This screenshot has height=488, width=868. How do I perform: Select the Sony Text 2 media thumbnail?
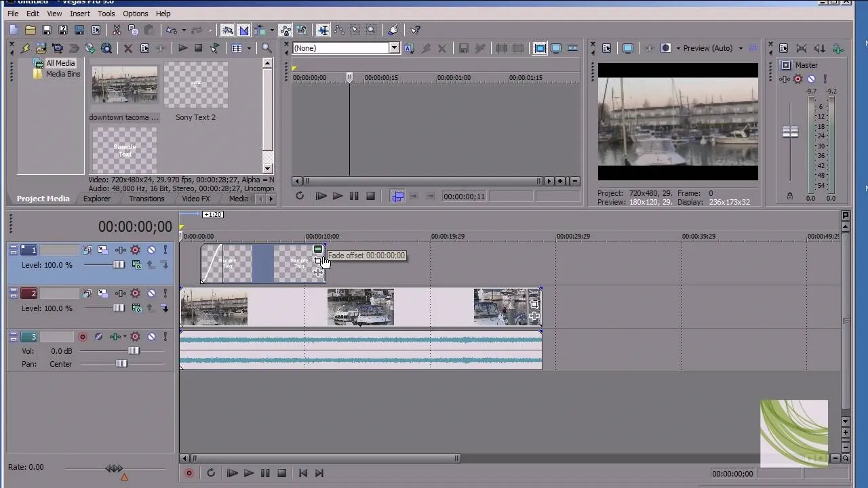pyautogui.click(x=196, y=85)
